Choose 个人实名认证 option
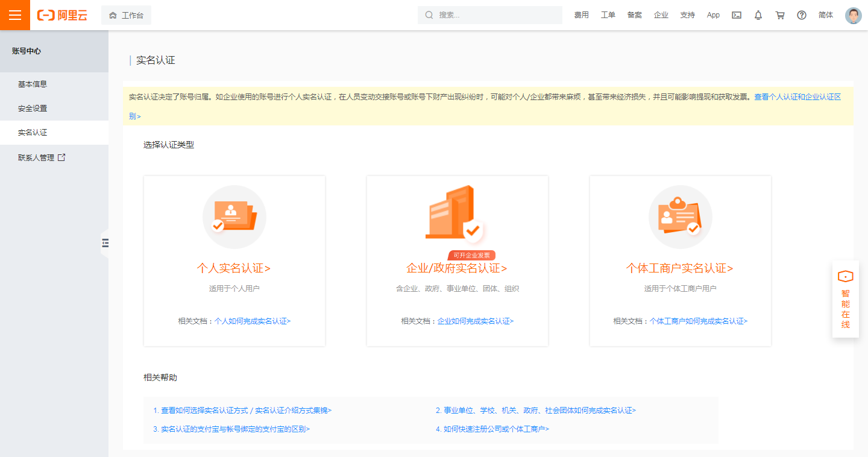This screenshot has width=868, height=457. [x=233, y=268]
